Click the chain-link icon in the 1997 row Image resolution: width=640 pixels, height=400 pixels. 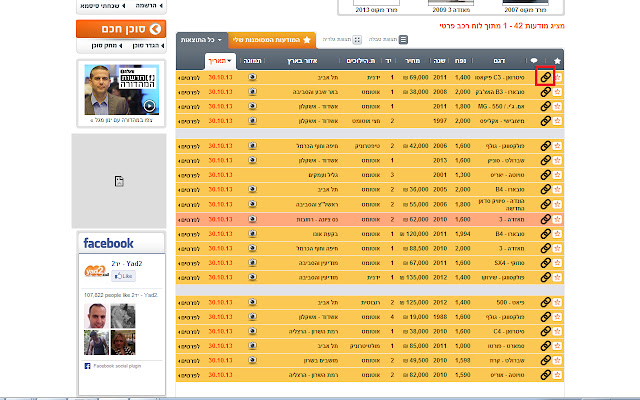pyautogui.click(x=546, y=121)
